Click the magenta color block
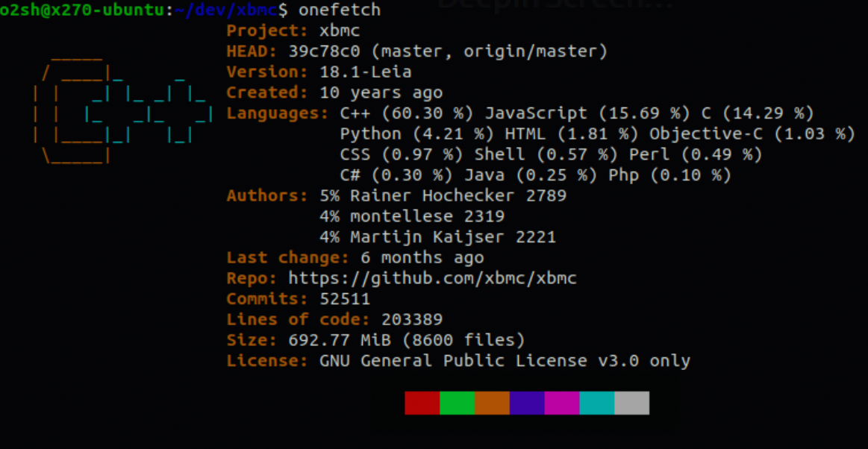Image resolution: width=868 pixels, height=449 pixels. pyautogui.click(x=562, y=403)
